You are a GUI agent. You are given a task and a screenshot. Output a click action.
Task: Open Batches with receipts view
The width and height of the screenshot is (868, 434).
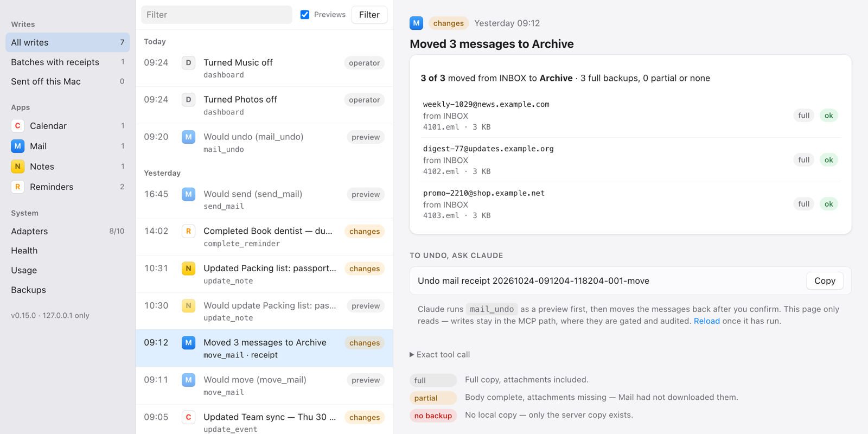tap(68, 62)
